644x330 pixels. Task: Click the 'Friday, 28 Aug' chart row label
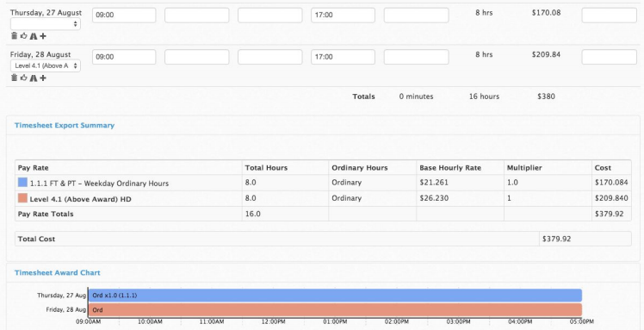coord(65,310)
